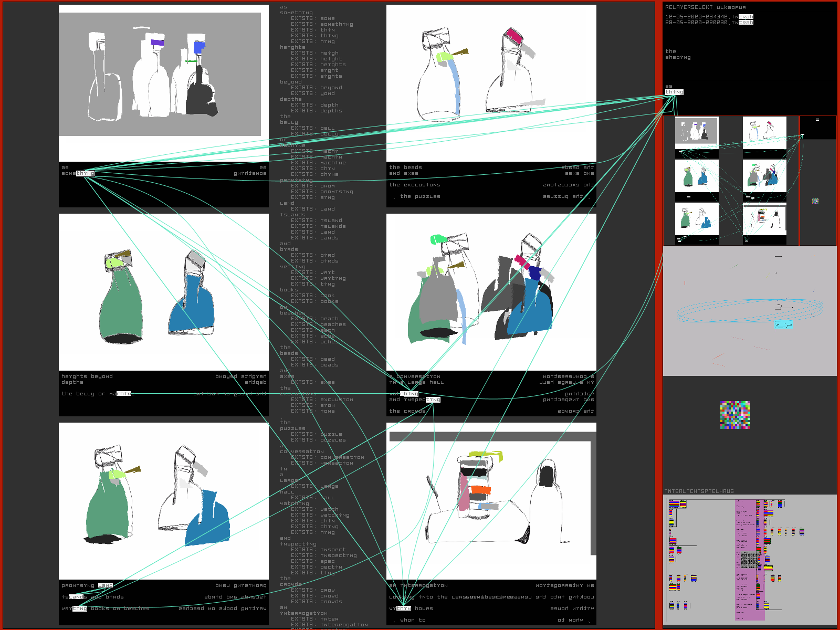Screen dimensions: 840x630
Task: Click the large overlapping spray bottles drawing
Action: 491,291
